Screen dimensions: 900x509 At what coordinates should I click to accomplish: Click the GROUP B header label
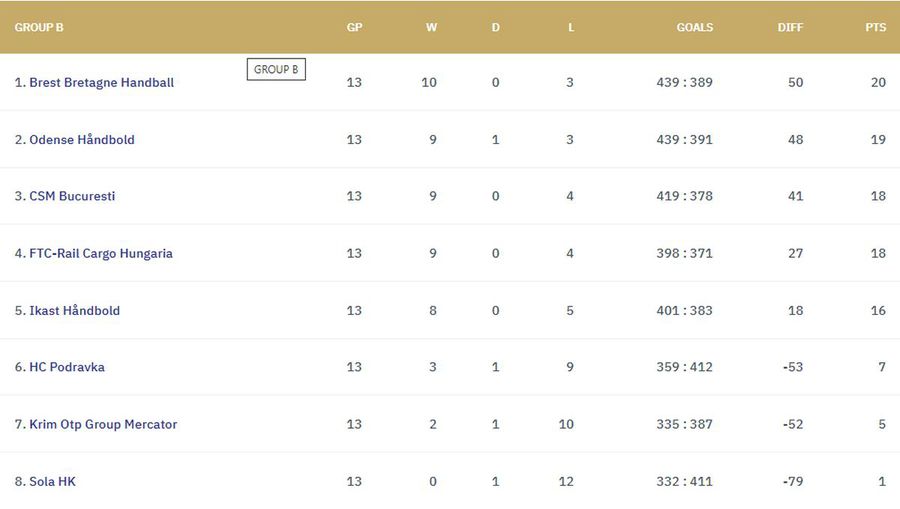pos(39,28)
